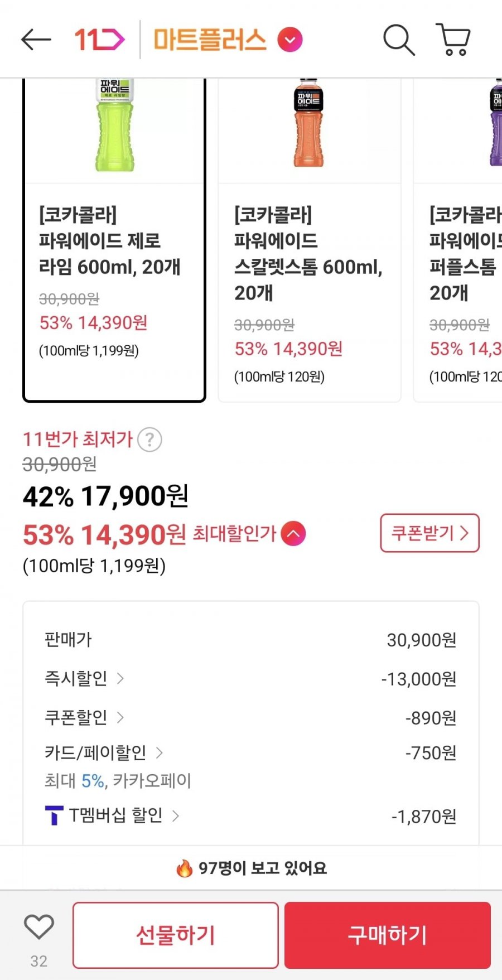Expand 즉시할인 discount details

[x=85, y=678]
